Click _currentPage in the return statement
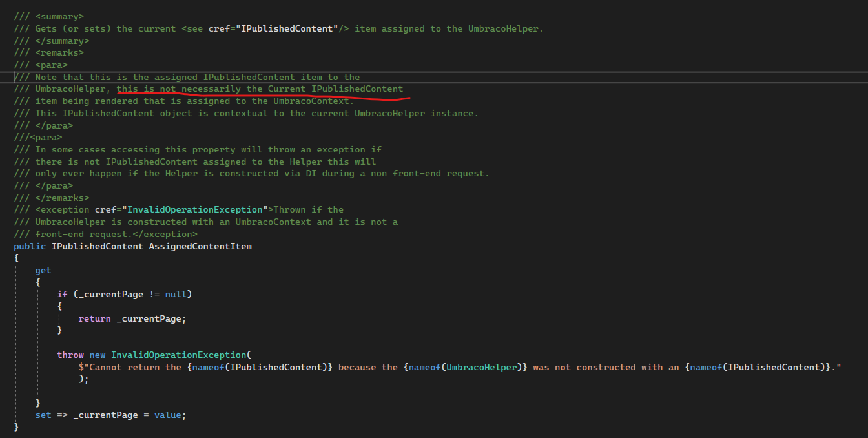Screen dimensions: 868x438 151,318
